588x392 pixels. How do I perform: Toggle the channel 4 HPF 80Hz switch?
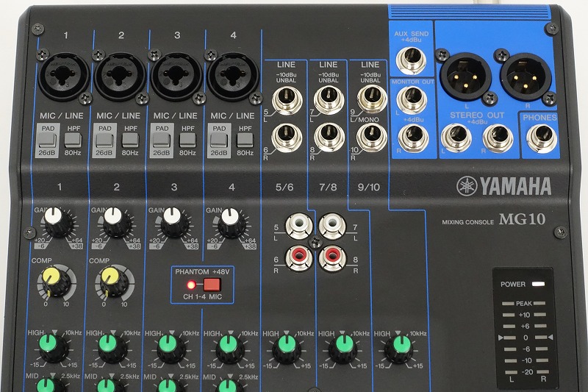coord(245,140)
